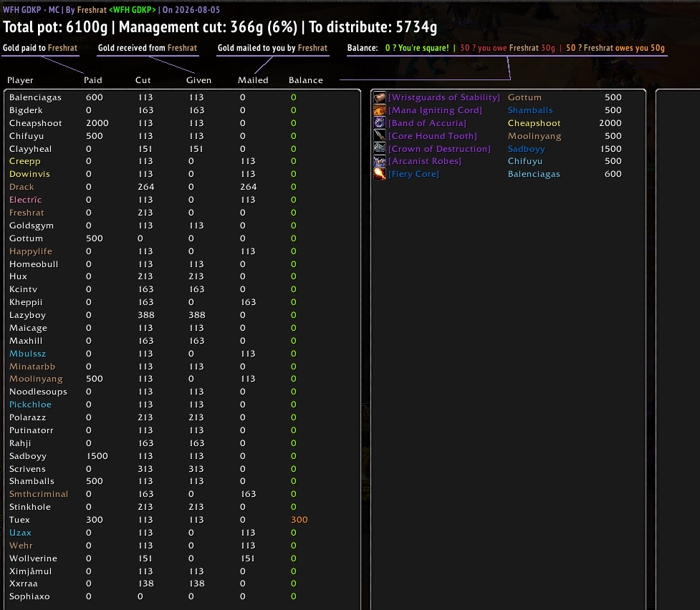
Task: Select player Minatarbb row
Action: click(x=182, y=367)
